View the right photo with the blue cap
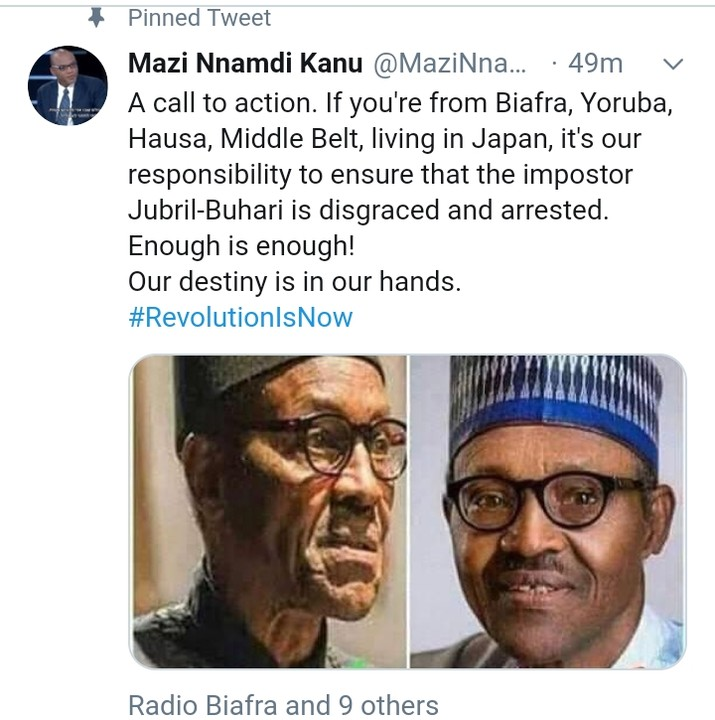Screen dimensions: 715x720 click(548, 511)
